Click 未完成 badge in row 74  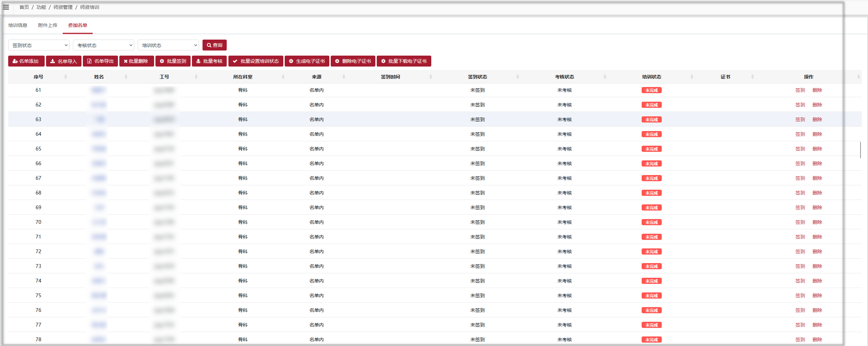click(652, 281)
